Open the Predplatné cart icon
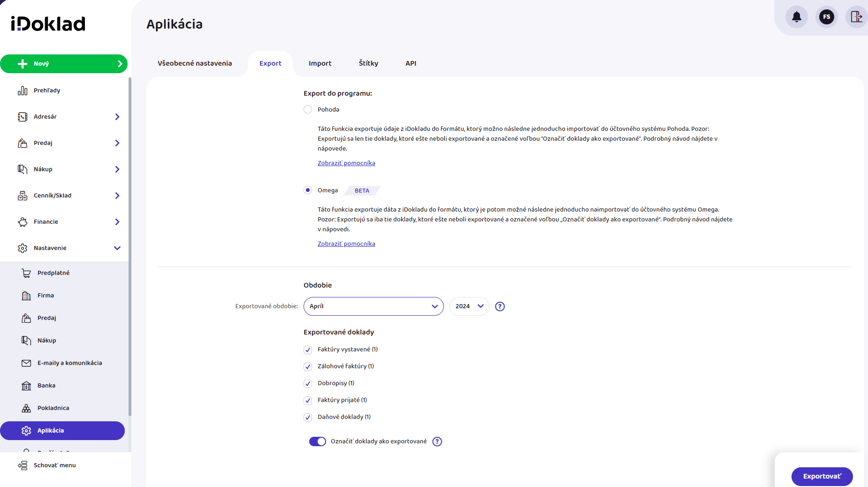The width and height of the screenshot is (868, 487). (26, 273)
